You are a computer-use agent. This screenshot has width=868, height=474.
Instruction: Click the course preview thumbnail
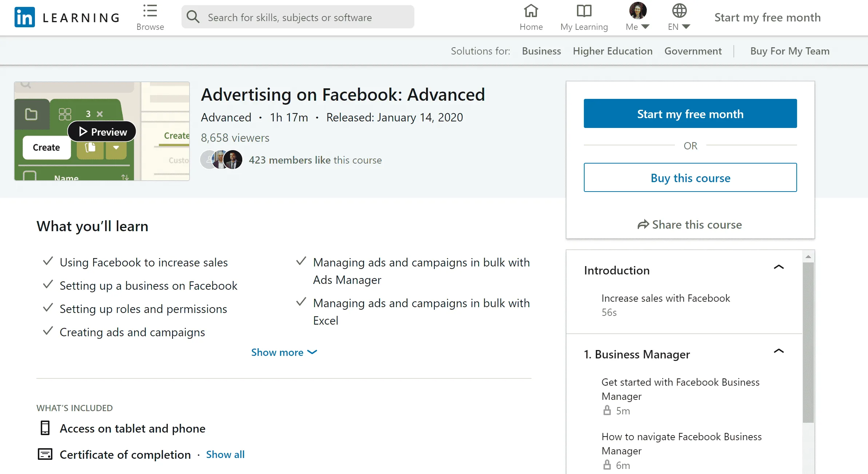102,131
